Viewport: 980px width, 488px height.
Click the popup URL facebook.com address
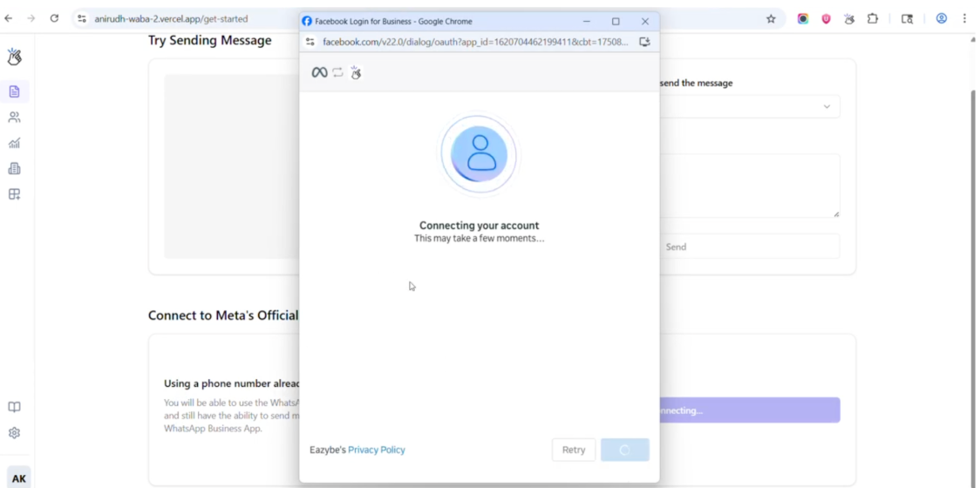pyautogui.click(x=476, y=42)
